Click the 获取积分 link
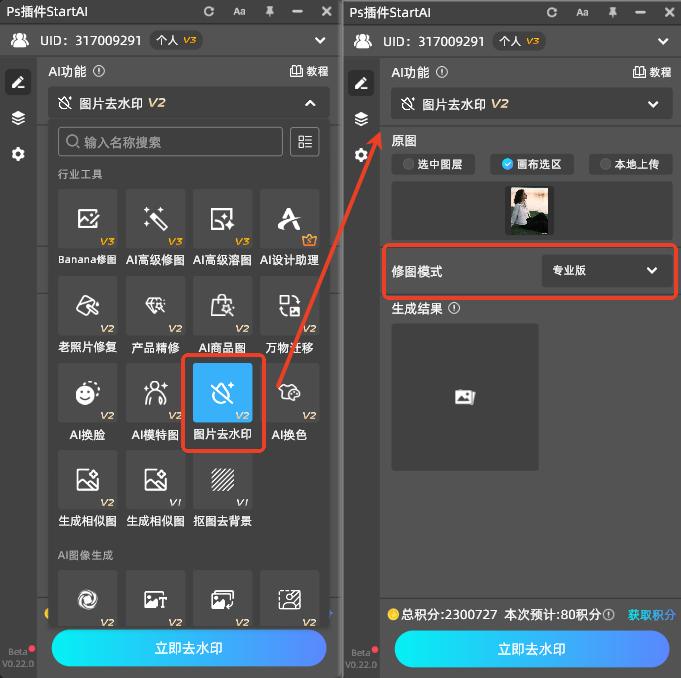Image resolution: width=681 pixels, height=678 pixels. (x=651, y=614)
